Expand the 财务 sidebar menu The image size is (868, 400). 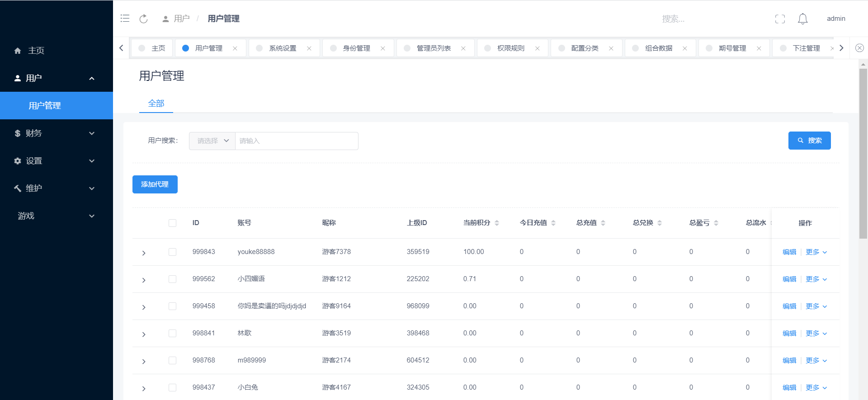54,133
